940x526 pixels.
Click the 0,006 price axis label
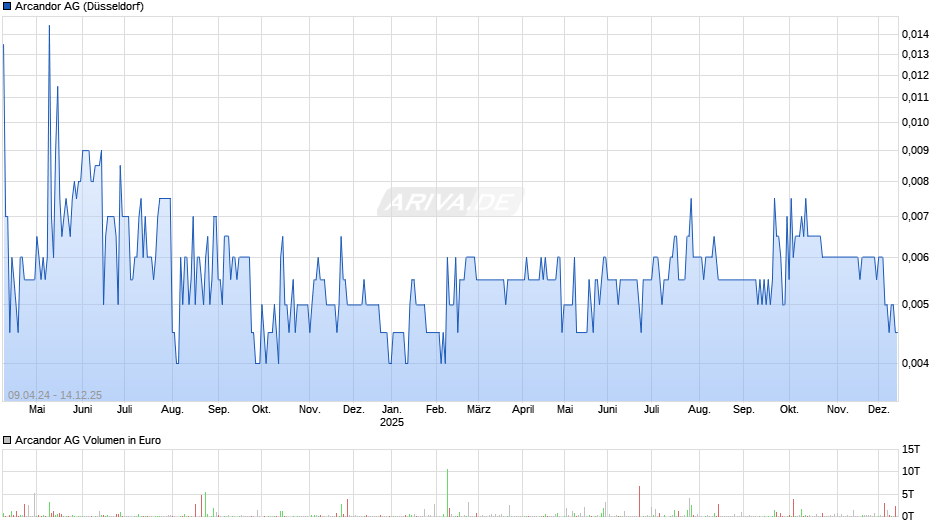915,257
